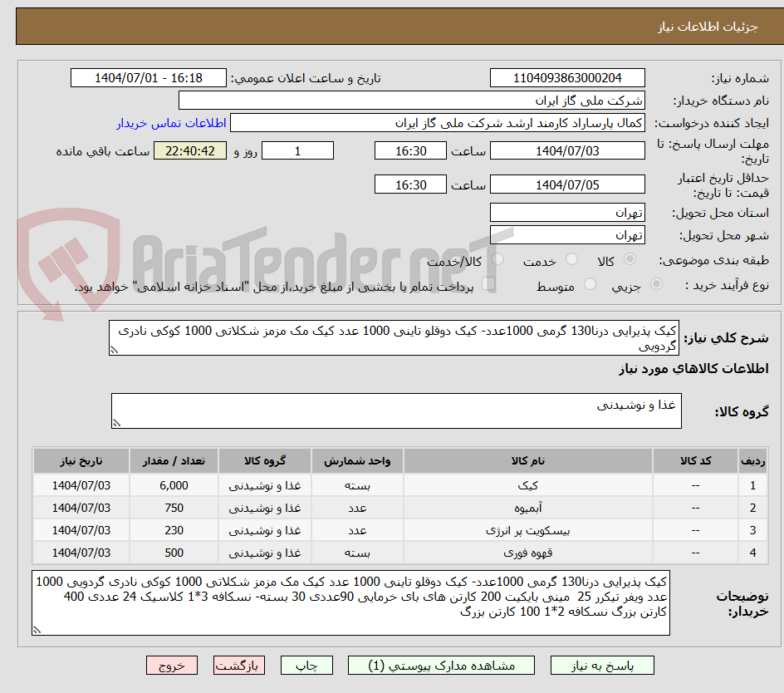Click the خروج button
The image size is (784, 693).
172,665
